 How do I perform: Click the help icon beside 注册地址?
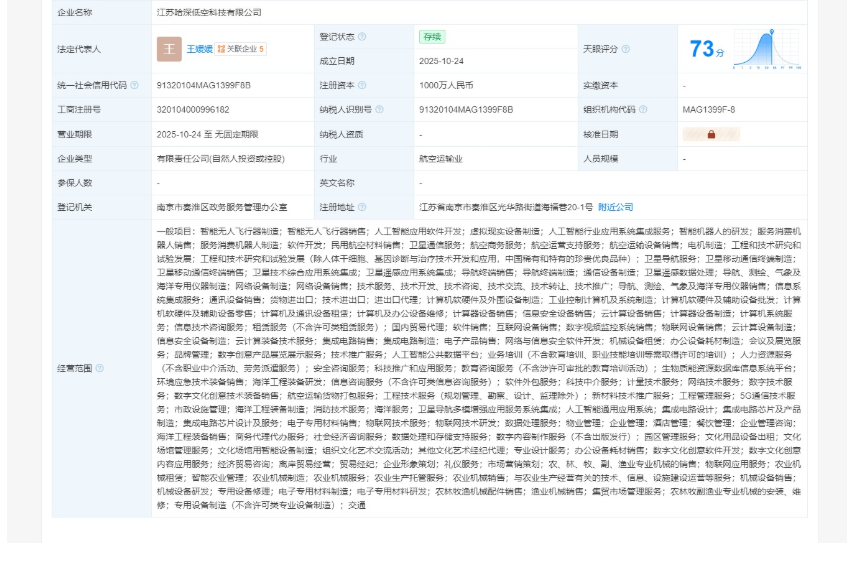coord(362,207)
